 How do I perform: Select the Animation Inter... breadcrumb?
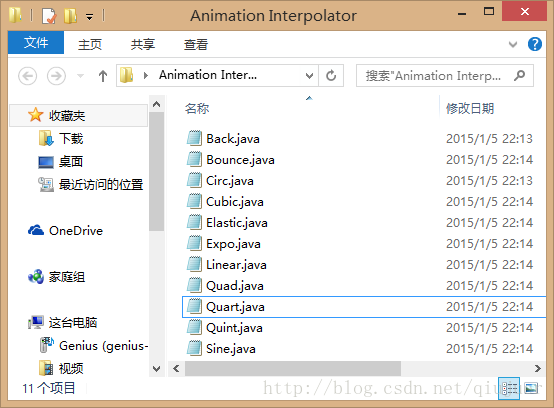point(208,75)
